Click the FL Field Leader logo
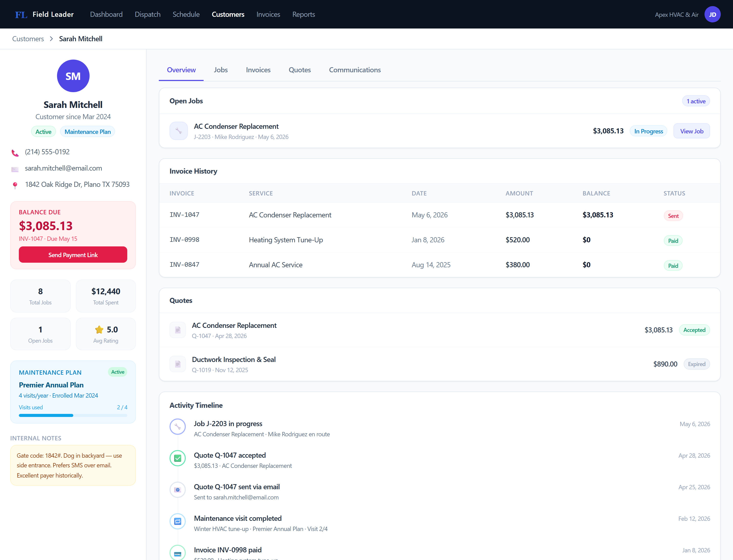Image resolution: width=733 pixels, height=560 pixels. [x=44, y=14]
